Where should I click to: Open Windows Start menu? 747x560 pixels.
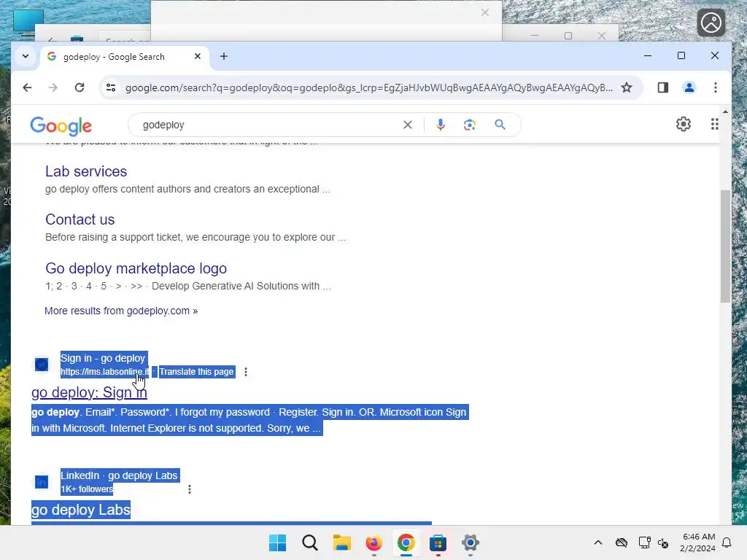click(277, 542)
